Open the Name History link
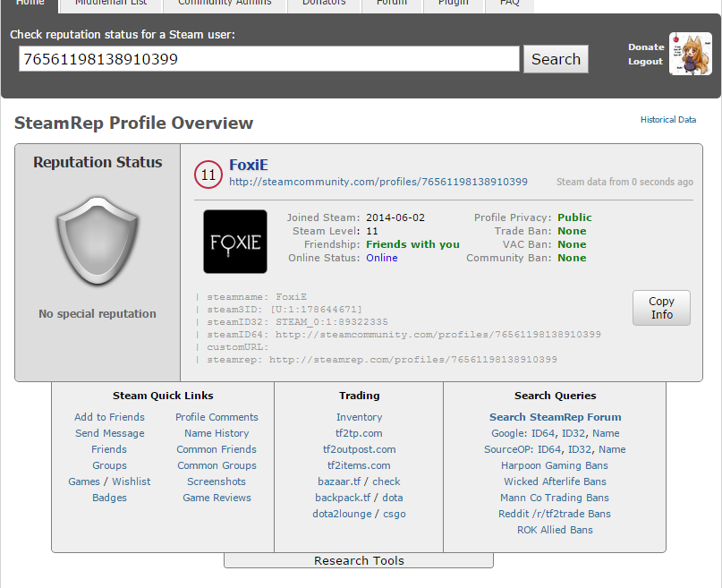 click(217, 433)
